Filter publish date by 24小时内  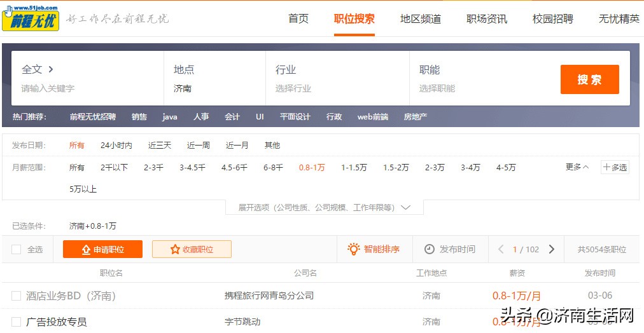tap(116, 145)
